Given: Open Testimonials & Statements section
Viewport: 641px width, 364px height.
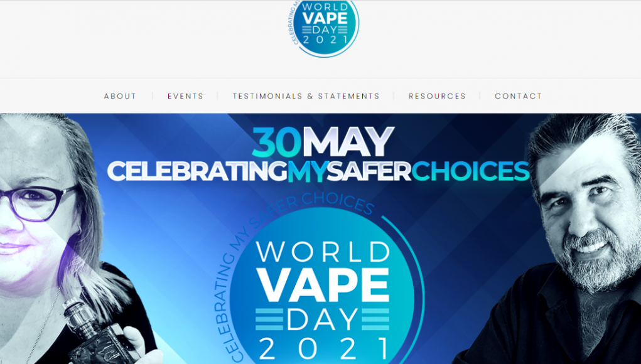Looking at the screenshot, I should coord(306,97).
